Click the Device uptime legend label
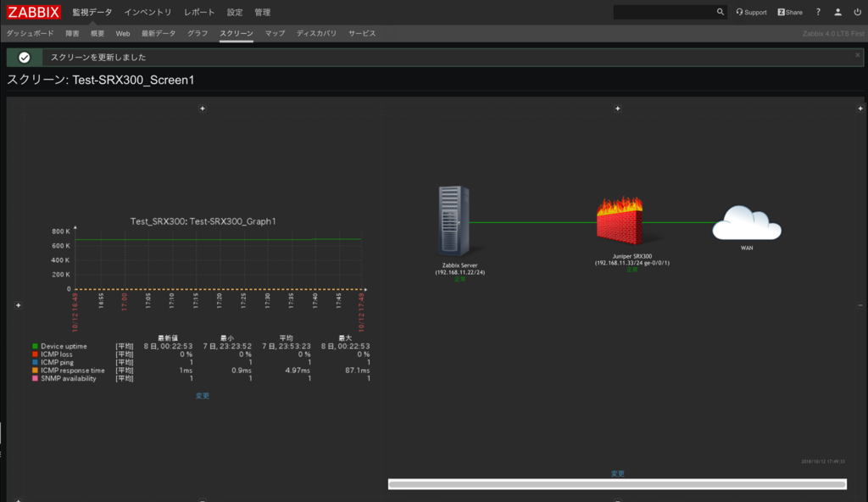This screenshot has width=868, height=502. point(64,346)
